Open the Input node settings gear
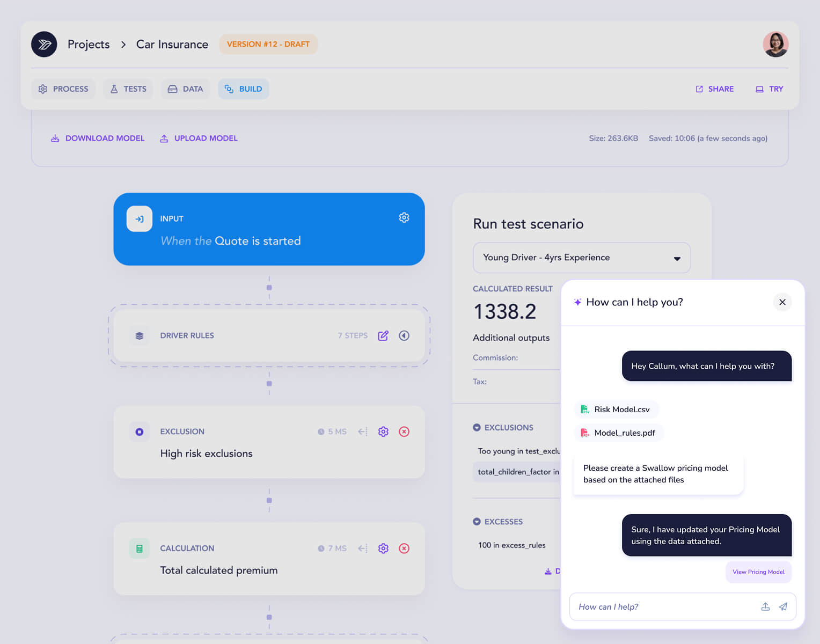Screen dimensions: 820x644 pos(404,217)
